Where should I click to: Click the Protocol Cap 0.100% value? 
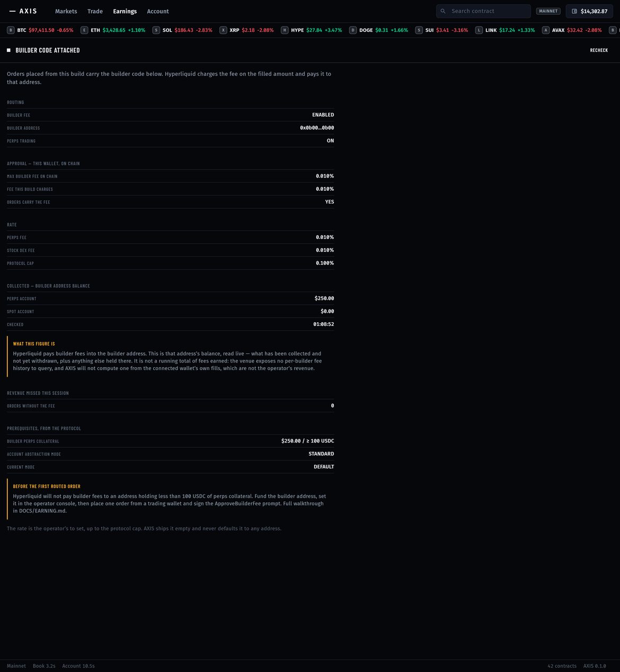click(x=325, y=263)
